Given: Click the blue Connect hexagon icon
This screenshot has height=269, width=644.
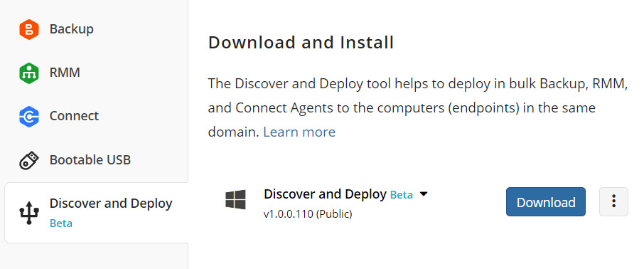Looking at the screenshot, I should [x=29, y=117].
